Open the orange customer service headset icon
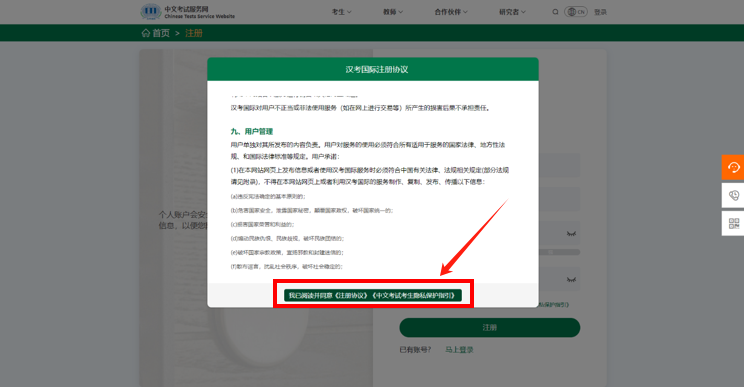Viewport: 744px width, 387px height. point(733,167)
